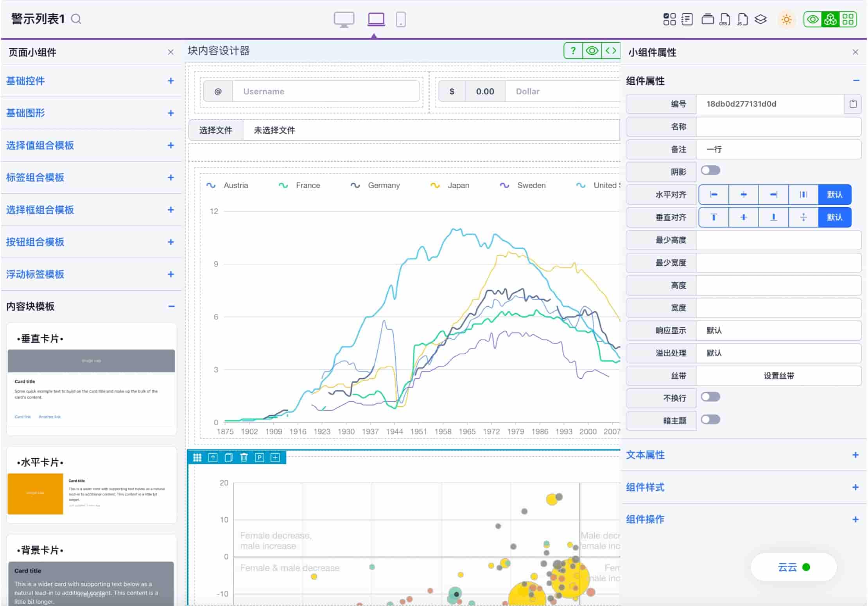Collapse the 内容块模板 section
Viewport: 868px width, 606px height.
click(91, 306)
